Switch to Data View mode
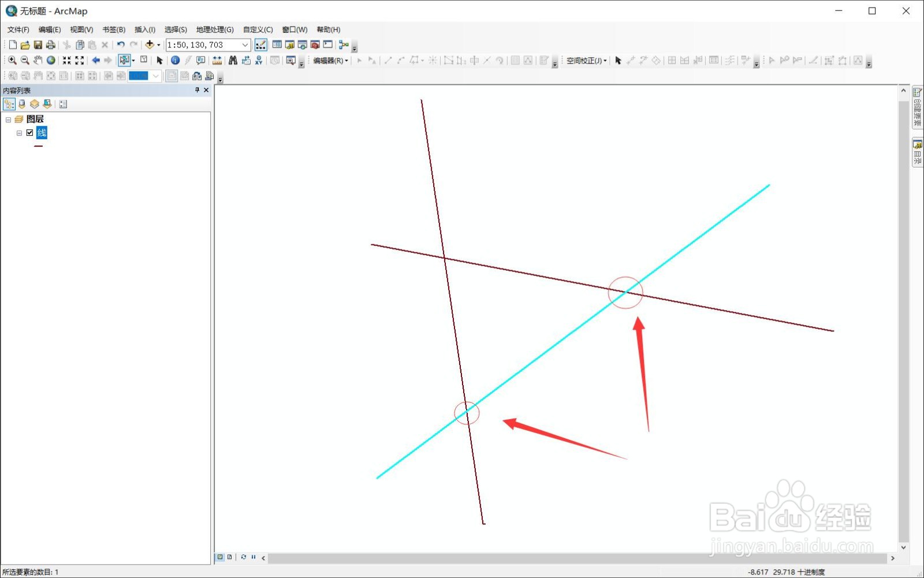The height and width of the screenshot is (578, 924). pyautogui.click(x=220, y=557)
